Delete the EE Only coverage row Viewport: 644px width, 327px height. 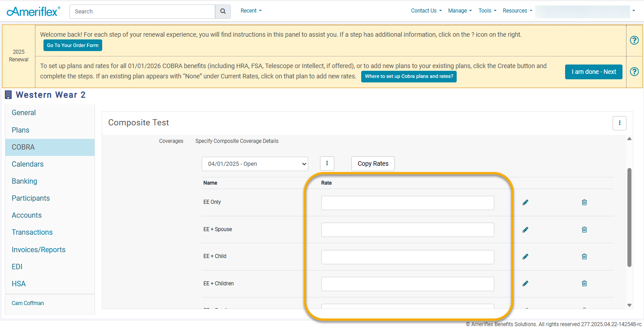click(584, 202)
